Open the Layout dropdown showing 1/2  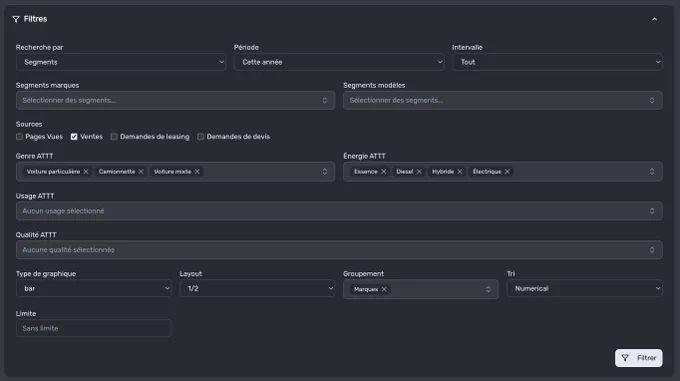(257, 288)
